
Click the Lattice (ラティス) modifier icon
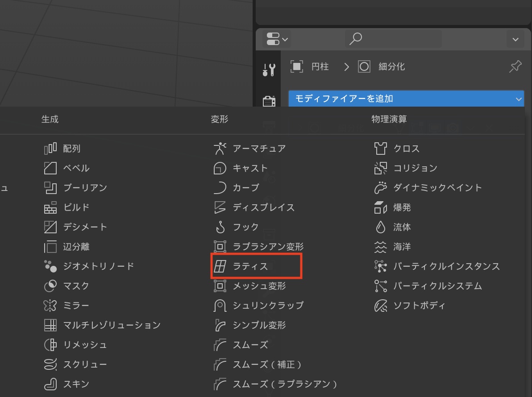pos(220,266)
